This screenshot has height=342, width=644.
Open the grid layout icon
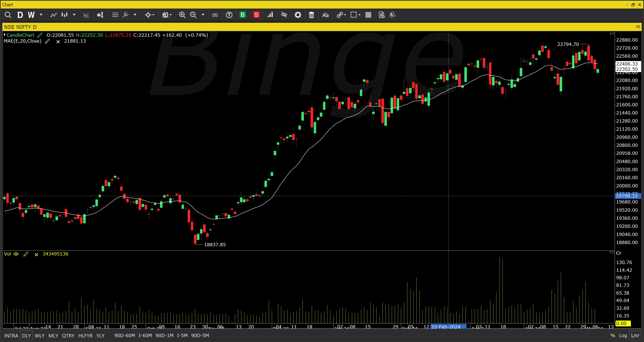[368, 15]
